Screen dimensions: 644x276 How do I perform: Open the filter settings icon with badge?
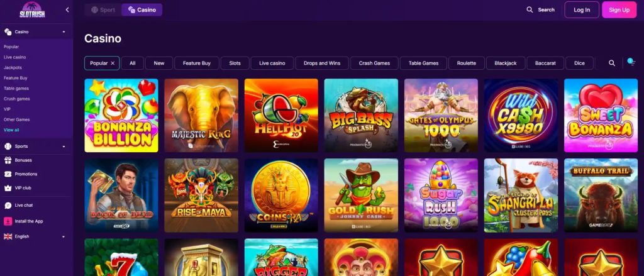point(631,62)
